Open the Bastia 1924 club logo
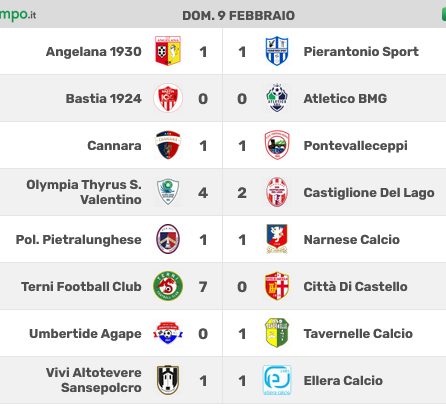 coord(168,98)
